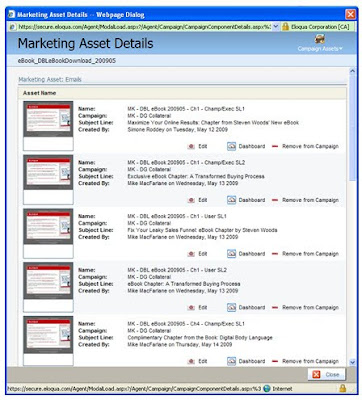Click the status bar padlock icon
Viewport: 362px width, 400px height.
[342, 388]
